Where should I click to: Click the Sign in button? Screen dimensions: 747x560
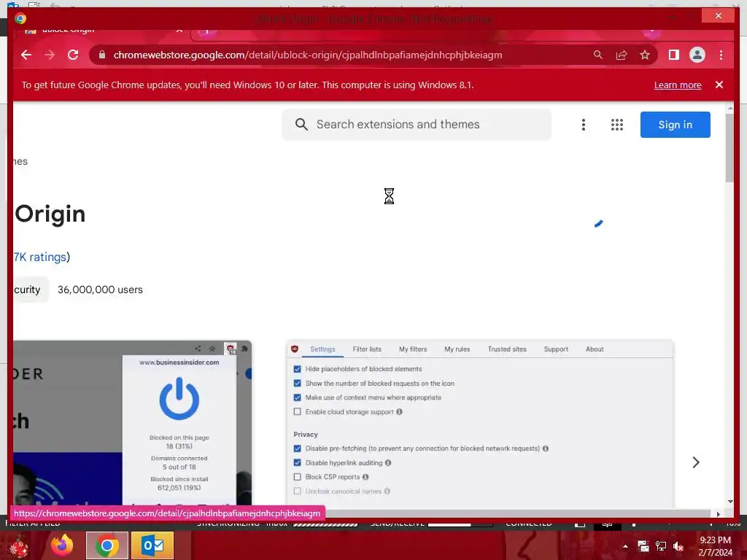[x=675, y=125]
